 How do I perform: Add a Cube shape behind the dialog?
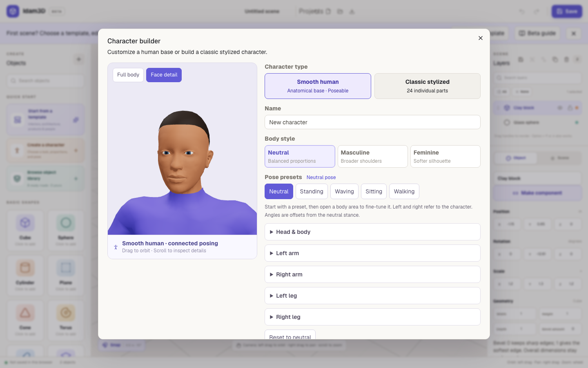point(25,230)
